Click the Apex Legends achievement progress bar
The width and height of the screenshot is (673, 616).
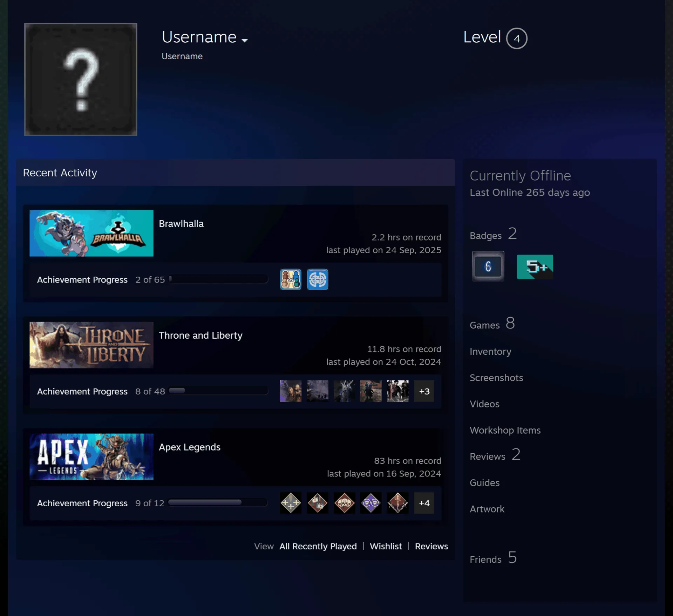218,502
